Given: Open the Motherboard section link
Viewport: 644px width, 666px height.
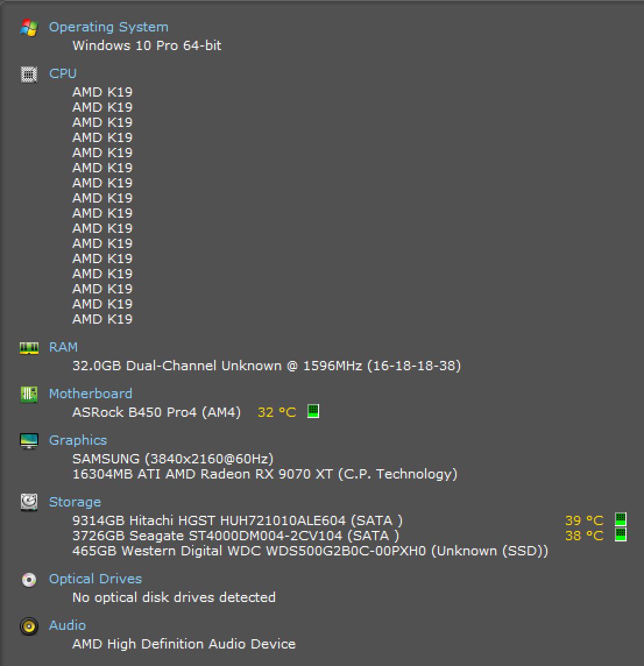Looking at the screenshot, I should tap(90, 394).
